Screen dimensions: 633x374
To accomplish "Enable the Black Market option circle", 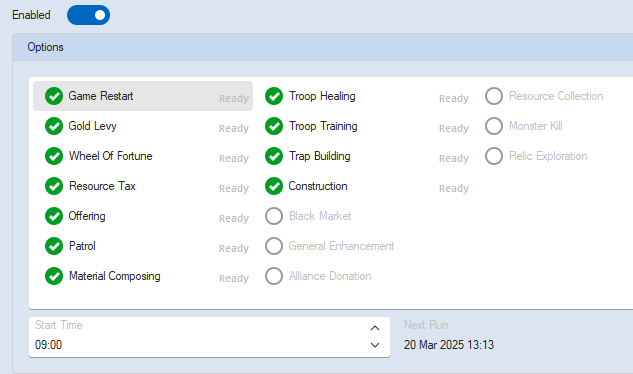I will click(274, 216).
